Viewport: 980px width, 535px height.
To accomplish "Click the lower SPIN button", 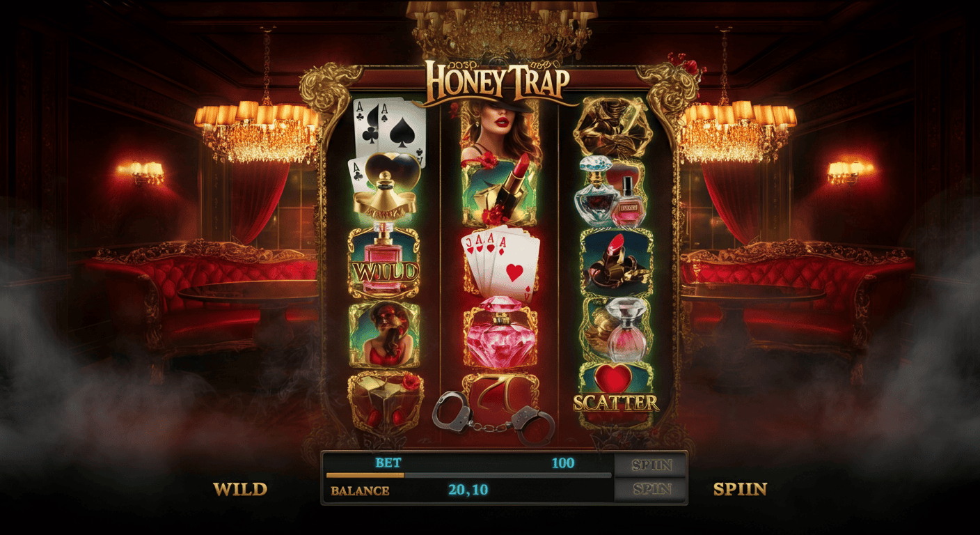I will pyautogui.click(x=651, y=489).
